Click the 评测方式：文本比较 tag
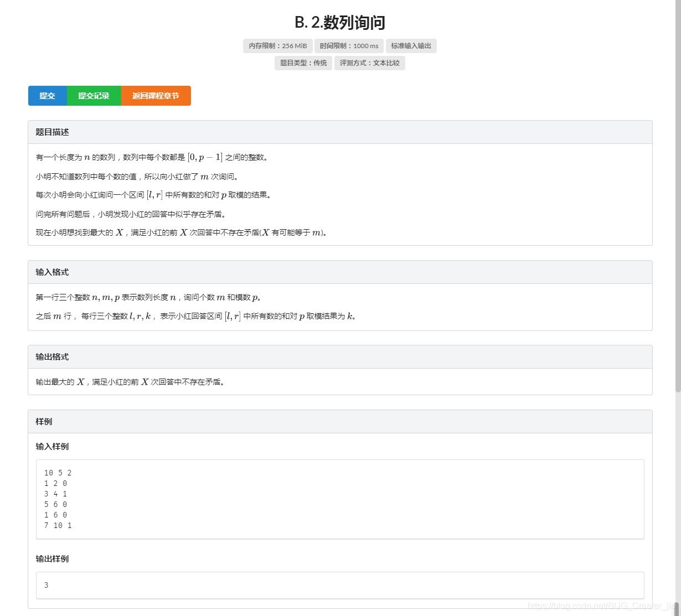The height and width of the screenshot is (616, 681). [369, 63]
